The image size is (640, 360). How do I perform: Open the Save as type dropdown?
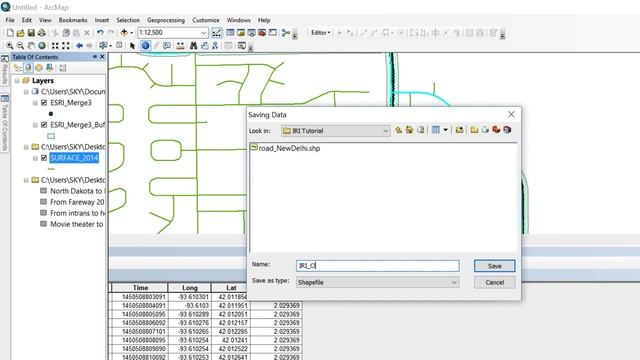[454, 282]
